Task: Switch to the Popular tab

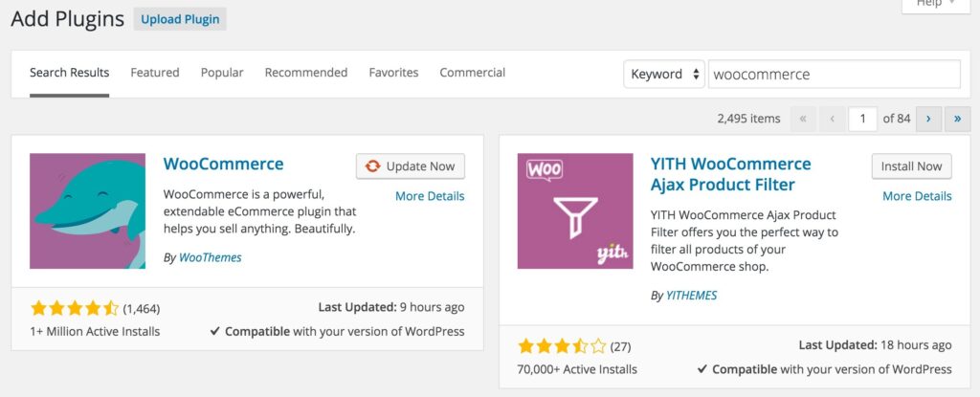Action: [x=222, y=73]
